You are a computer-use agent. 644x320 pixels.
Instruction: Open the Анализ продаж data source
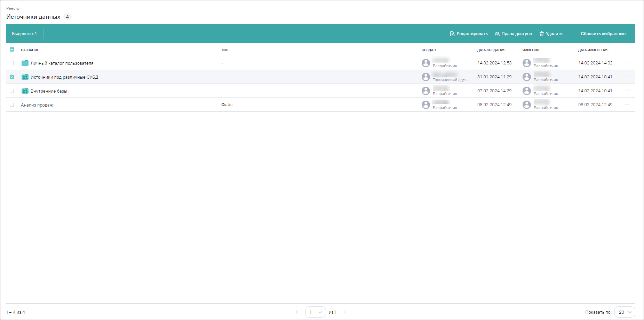click(x=37, y=105)
